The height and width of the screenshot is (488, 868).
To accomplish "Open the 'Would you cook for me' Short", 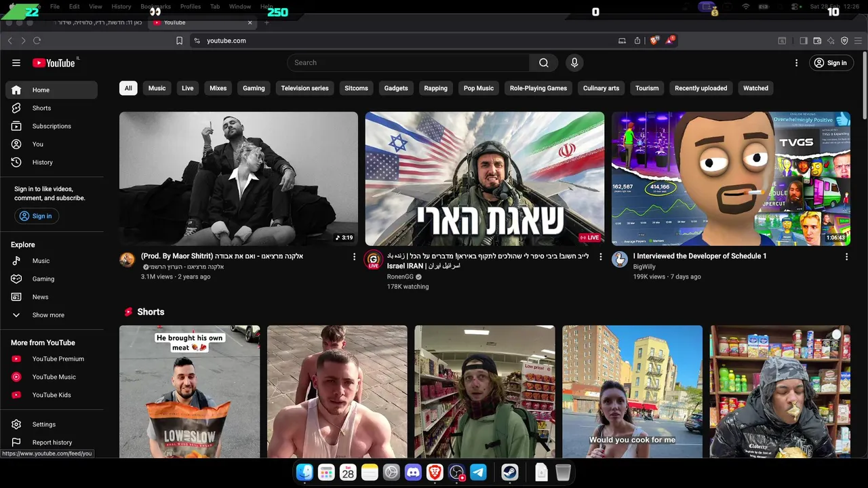I will tap(633, 392).
